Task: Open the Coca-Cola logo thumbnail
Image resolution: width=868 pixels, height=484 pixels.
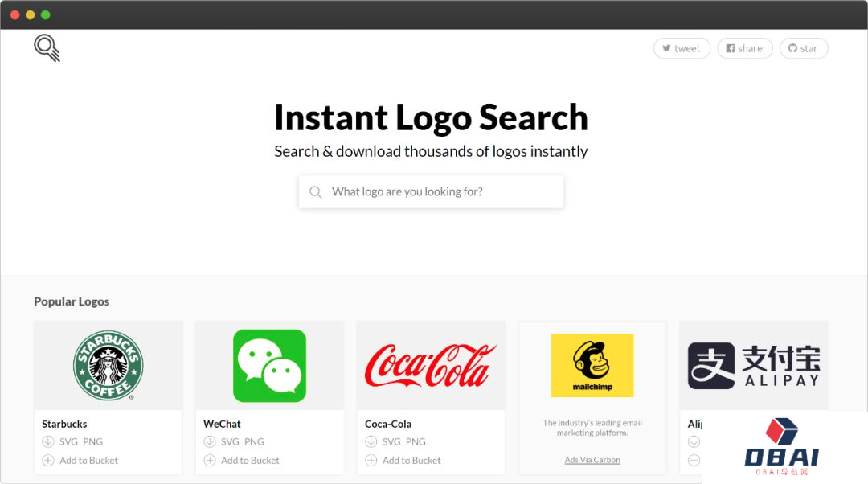Action: tap(432, 366)
